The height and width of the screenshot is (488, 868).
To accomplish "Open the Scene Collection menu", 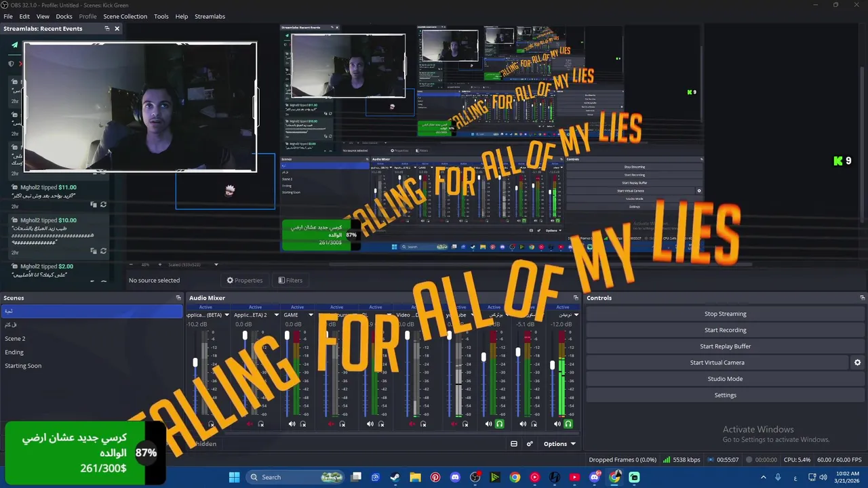I will 125,16.
